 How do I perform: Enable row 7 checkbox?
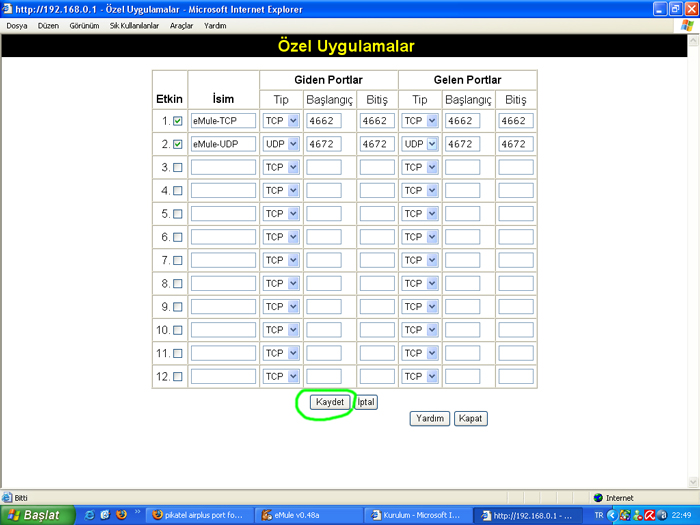tap(178, 260)
